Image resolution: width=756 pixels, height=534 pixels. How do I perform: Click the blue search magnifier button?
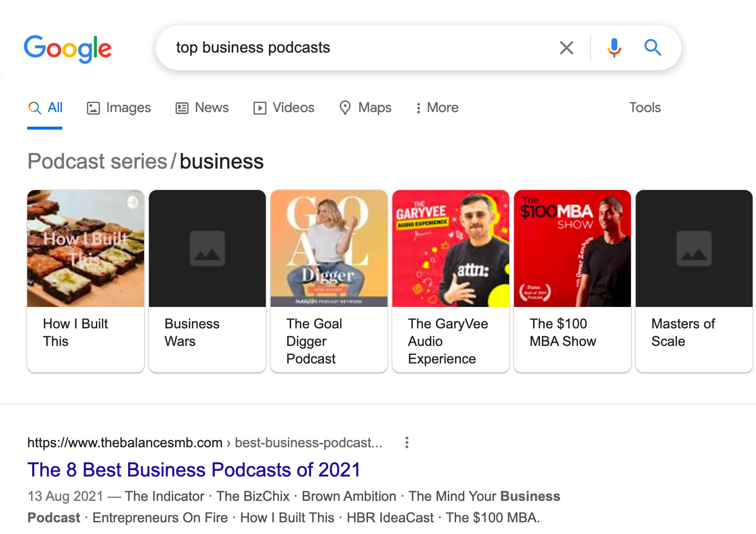pos(652,48)
